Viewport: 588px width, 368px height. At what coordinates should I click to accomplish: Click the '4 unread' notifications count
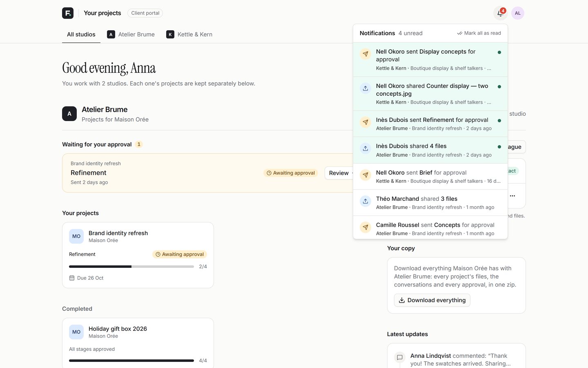coord(410,33)
